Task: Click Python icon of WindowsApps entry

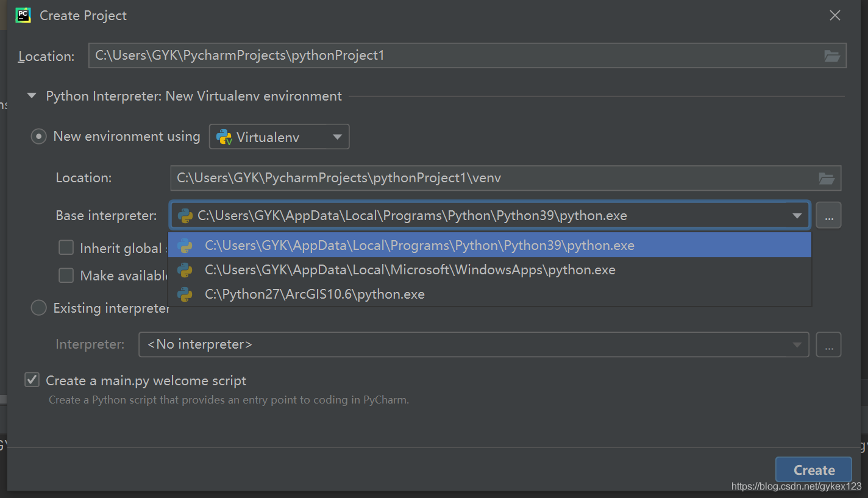Action: coord(185,270)
